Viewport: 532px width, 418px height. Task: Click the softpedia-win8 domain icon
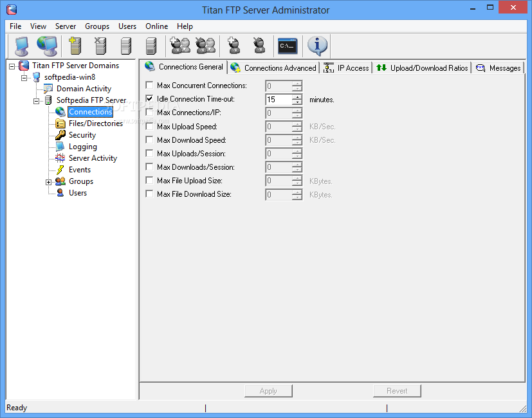click(x=36, y=77)
